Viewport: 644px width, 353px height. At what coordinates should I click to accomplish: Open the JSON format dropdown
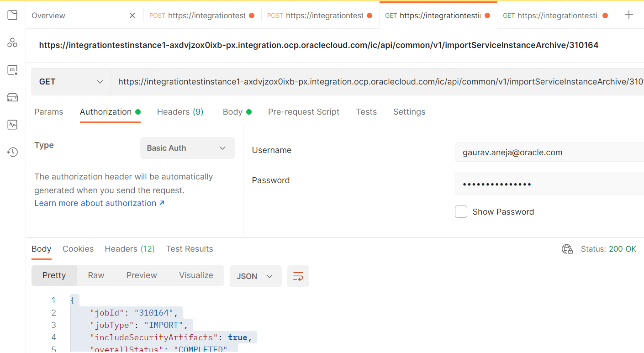tap(255, 276)
